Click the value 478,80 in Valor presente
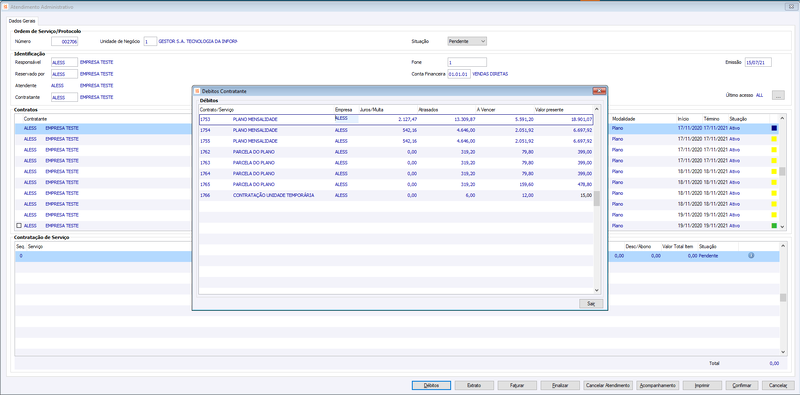This screenshot has height=395, width=800. [x=585, y=184]
